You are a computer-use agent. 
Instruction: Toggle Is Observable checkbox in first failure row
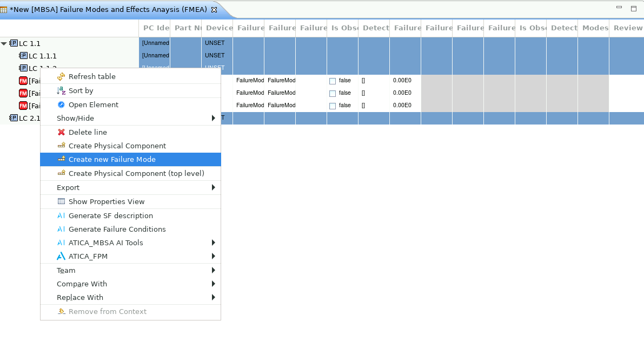[x=333, y=81]
